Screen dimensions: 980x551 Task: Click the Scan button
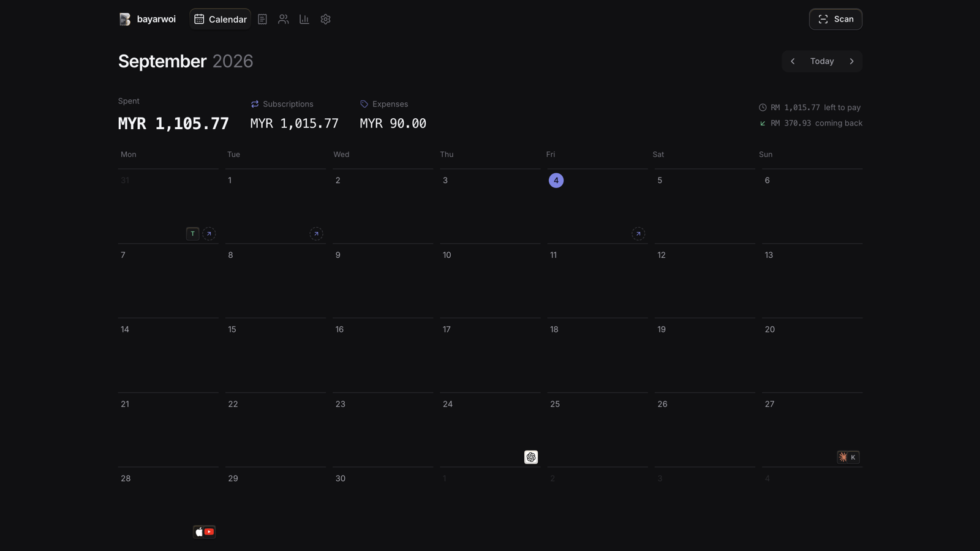(x=835, y=19)
